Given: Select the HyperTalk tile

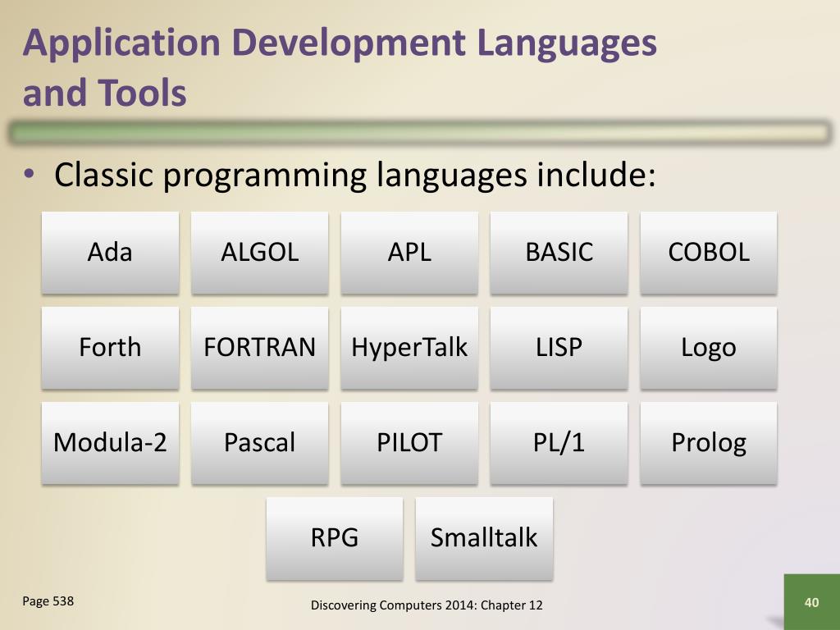Looking at the screenshot, I should (x=409, y=348).
